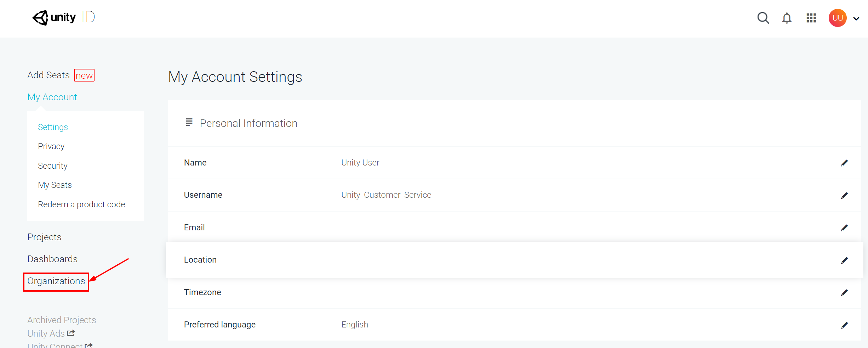Open Organizations in sidebar
868x348 pixels.
click(56, 281)
